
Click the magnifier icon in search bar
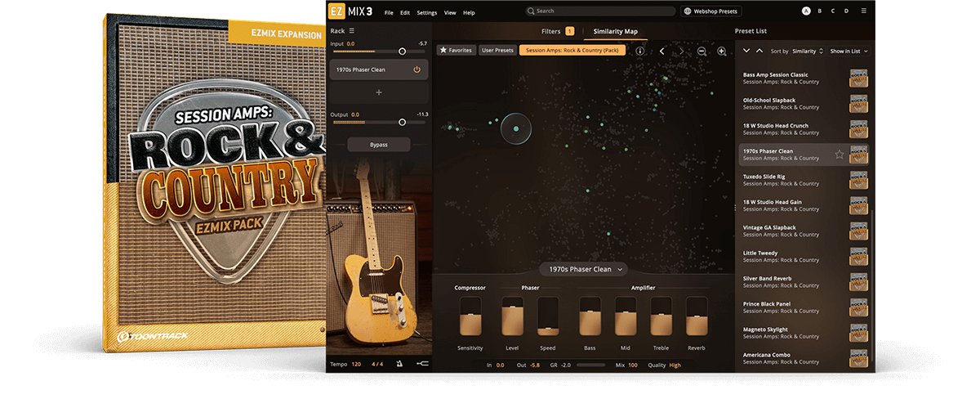pyautogui.click(x=531, y=11)
